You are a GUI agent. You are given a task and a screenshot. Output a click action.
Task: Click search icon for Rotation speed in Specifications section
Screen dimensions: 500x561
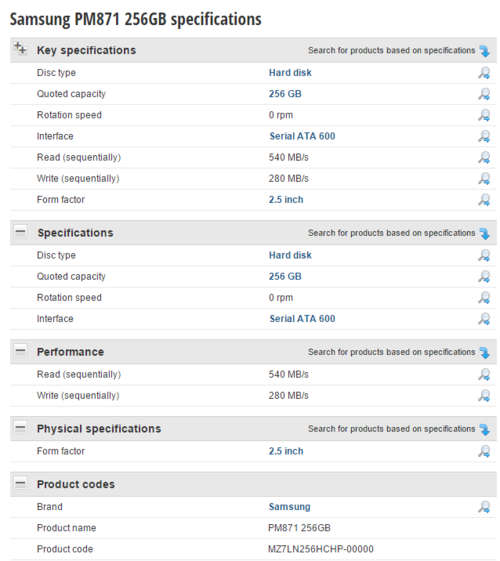484,298
